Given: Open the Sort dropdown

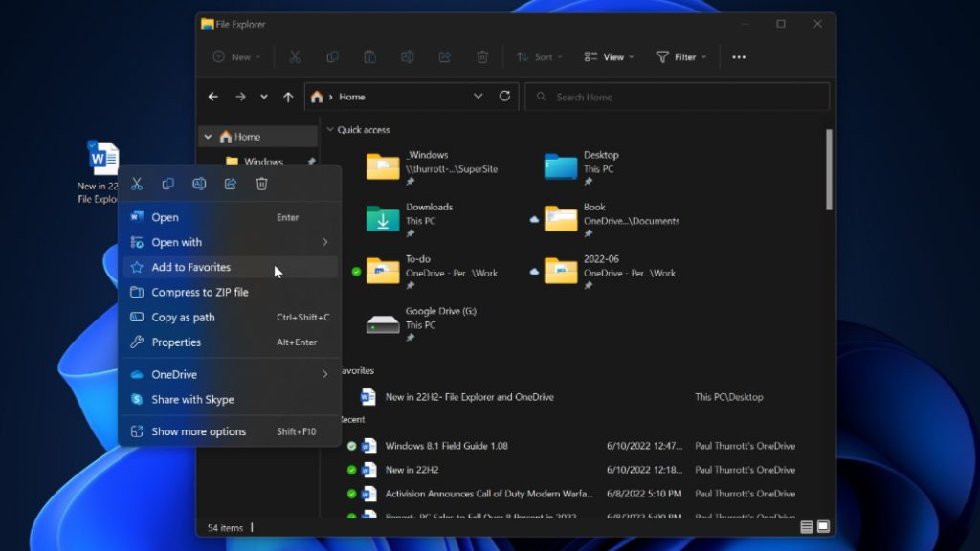Looking at the screenshot, I should coord(540,57).
